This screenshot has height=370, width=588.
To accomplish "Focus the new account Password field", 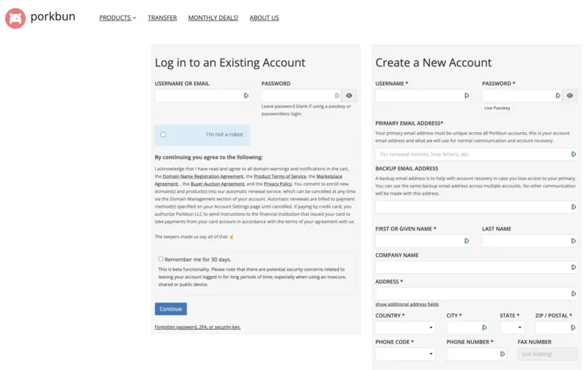I will pos(522,95).
